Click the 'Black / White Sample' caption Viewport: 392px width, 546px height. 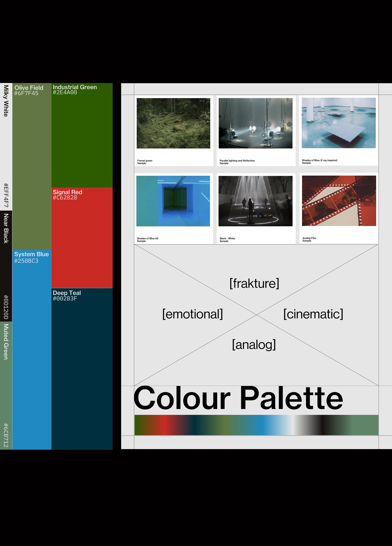click(x=227, y=240)
